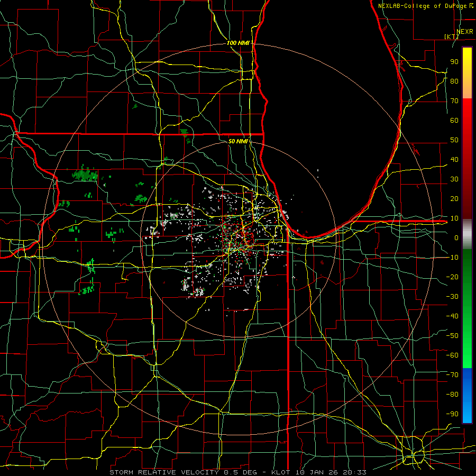Click the "20:33" timestamp
The width and height of the screenshot is (476, 476).
[354, 472]
